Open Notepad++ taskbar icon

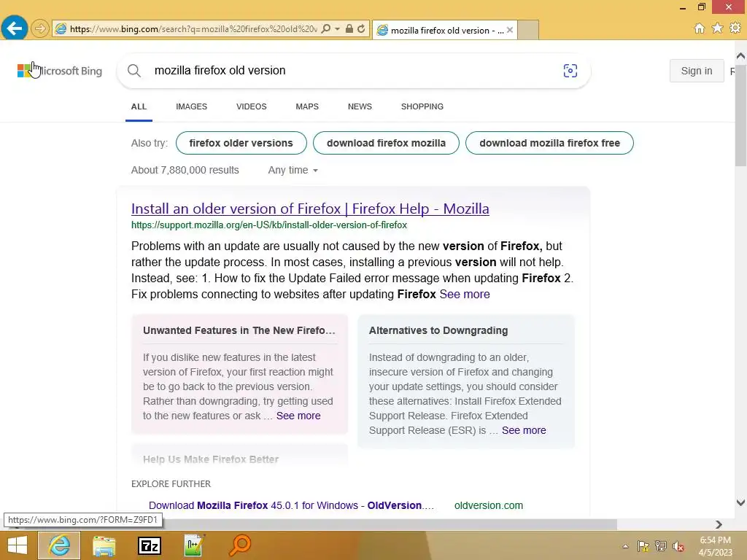point(194,545)
